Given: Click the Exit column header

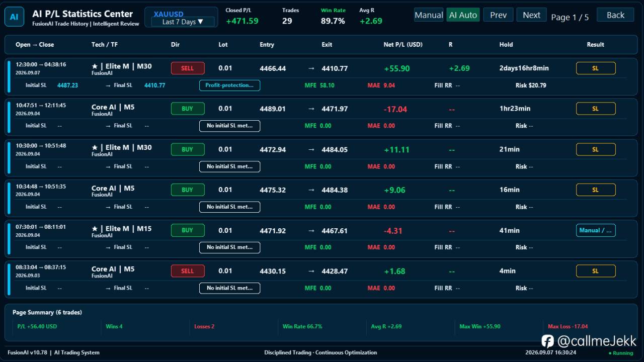Looking at the screenshot, I should coord(327,44).
